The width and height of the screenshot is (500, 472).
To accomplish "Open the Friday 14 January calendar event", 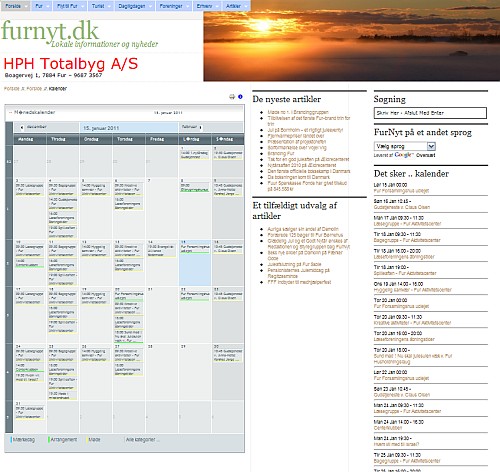I will point(161,250).
